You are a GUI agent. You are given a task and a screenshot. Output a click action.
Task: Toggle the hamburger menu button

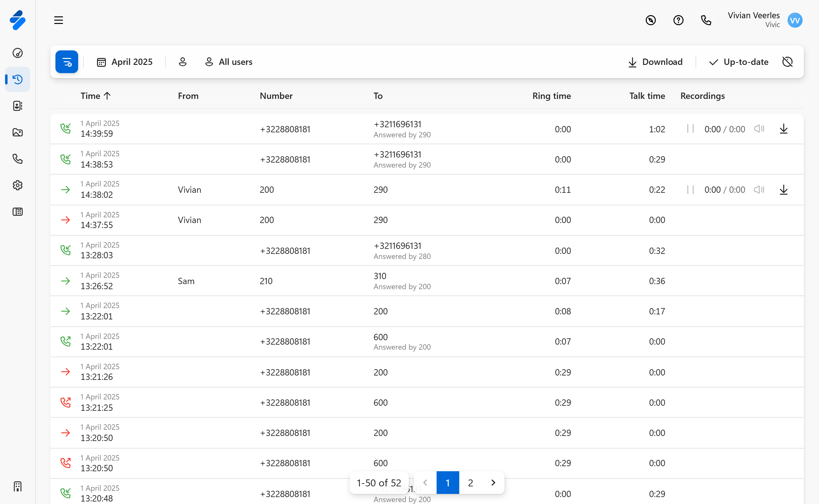tap(59, 20)
